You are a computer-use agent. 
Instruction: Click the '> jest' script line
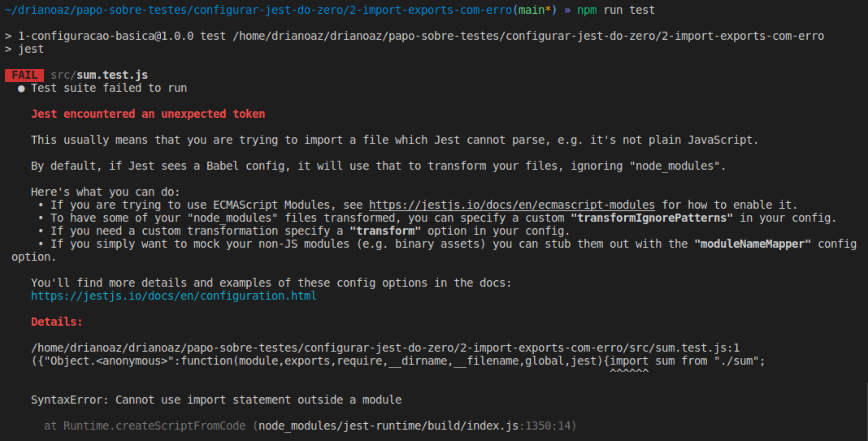[24, 49]
